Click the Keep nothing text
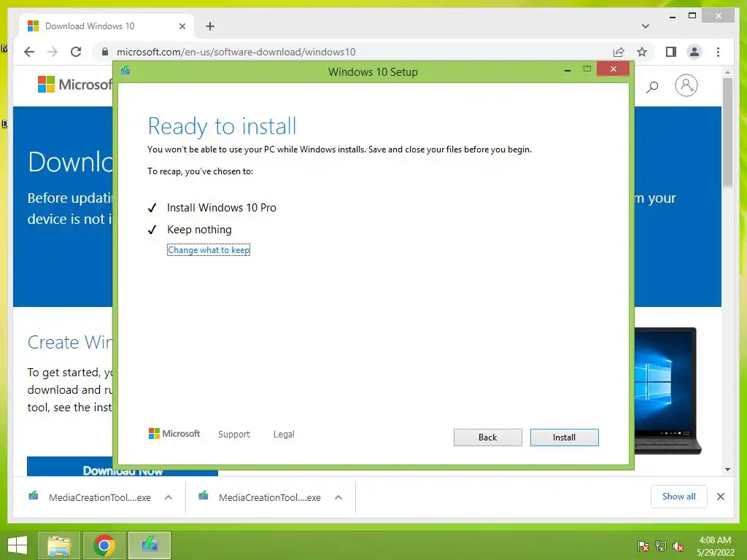Viewport: 747px width, 560px height. 199,230
